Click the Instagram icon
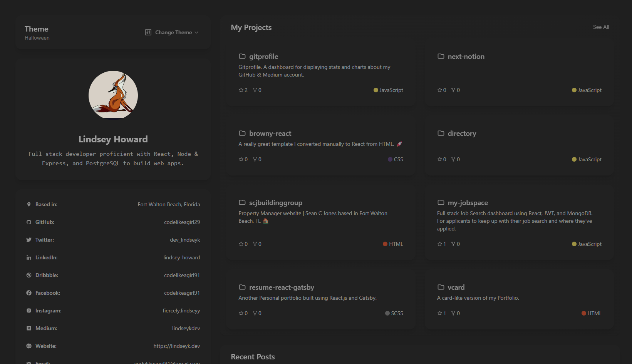This screenshot has height=364, width=632. click(29, 311)
